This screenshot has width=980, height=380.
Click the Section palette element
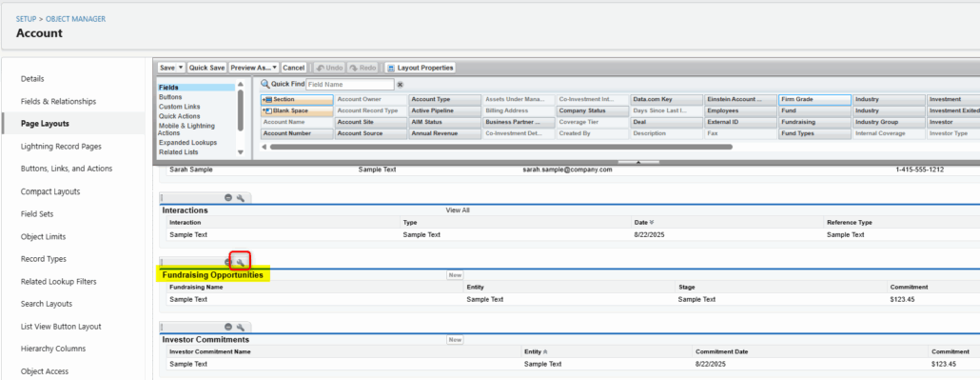(297, 100)
